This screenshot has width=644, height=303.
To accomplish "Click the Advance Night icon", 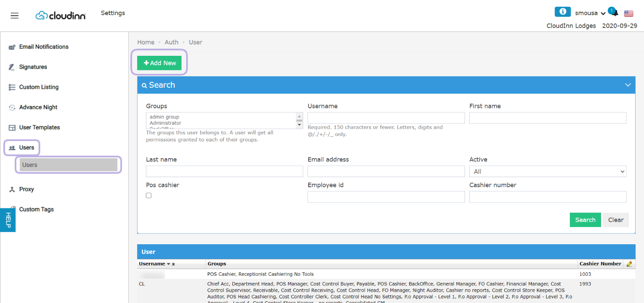I will point(12,107).
